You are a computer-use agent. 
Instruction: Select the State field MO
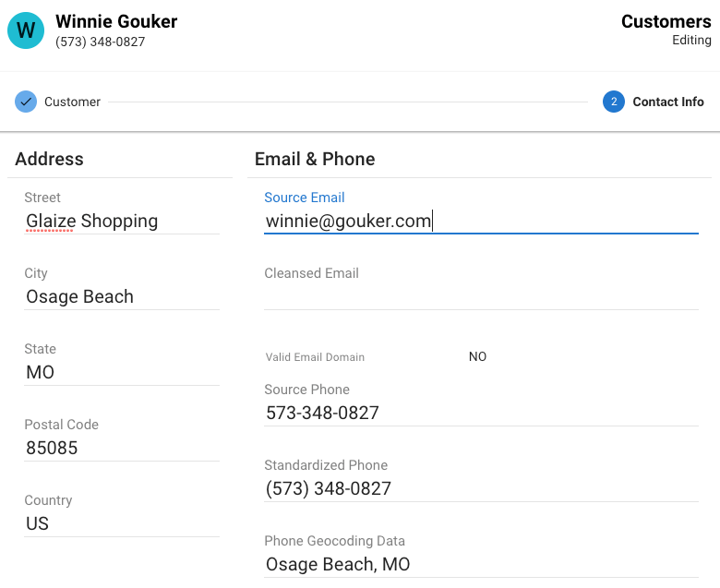[122, 373]
